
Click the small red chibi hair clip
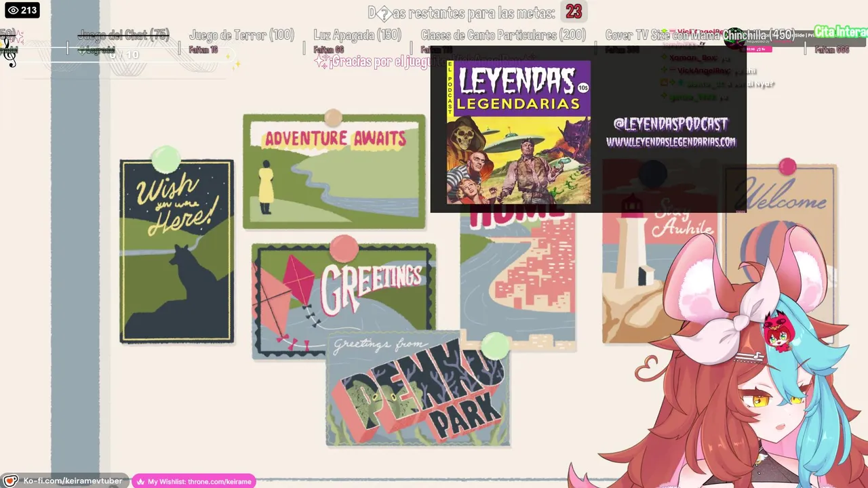(778, 332)
